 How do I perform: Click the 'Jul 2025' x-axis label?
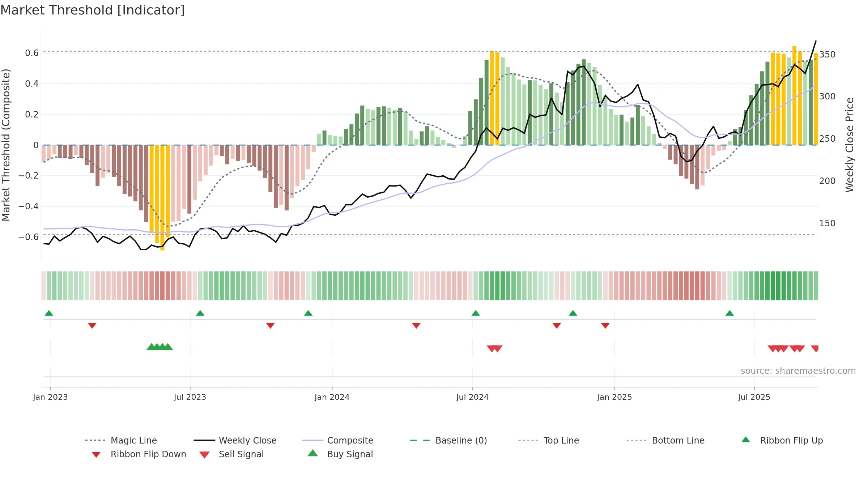(754, 397)
